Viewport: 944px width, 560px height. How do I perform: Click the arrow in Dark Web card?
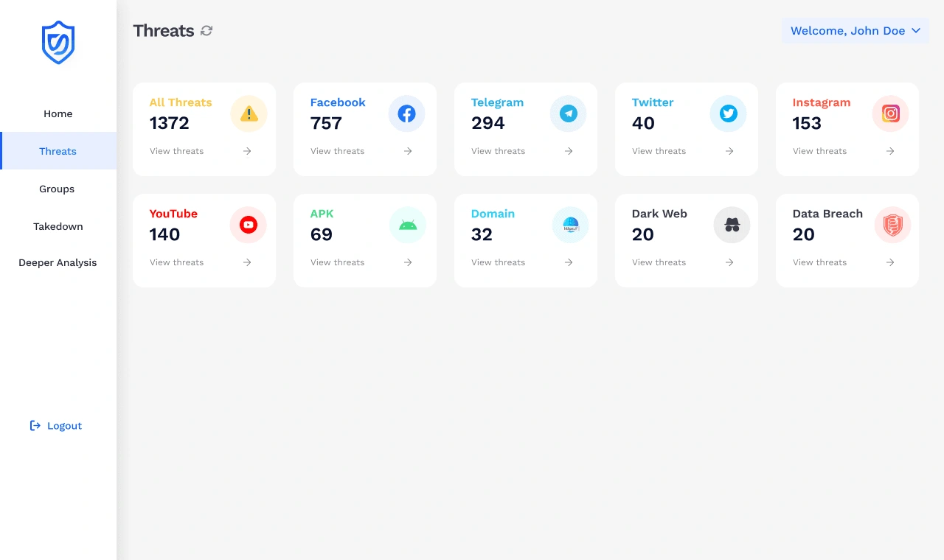[x=729, y=262]
